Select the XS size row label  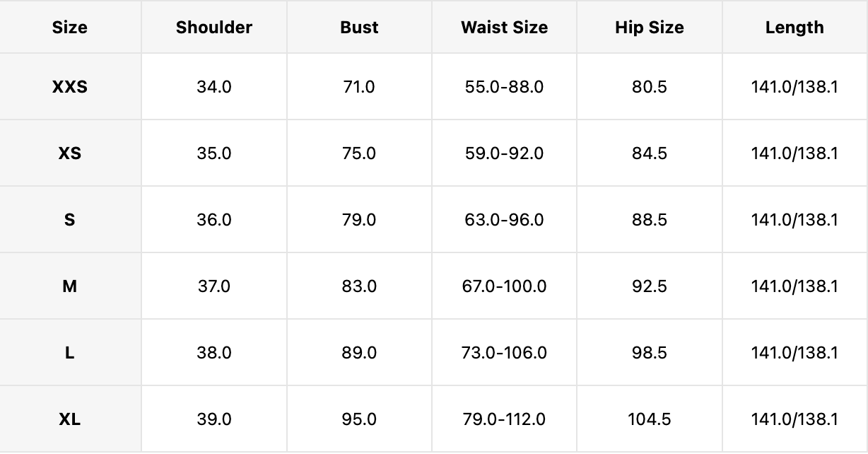(70, 153)
